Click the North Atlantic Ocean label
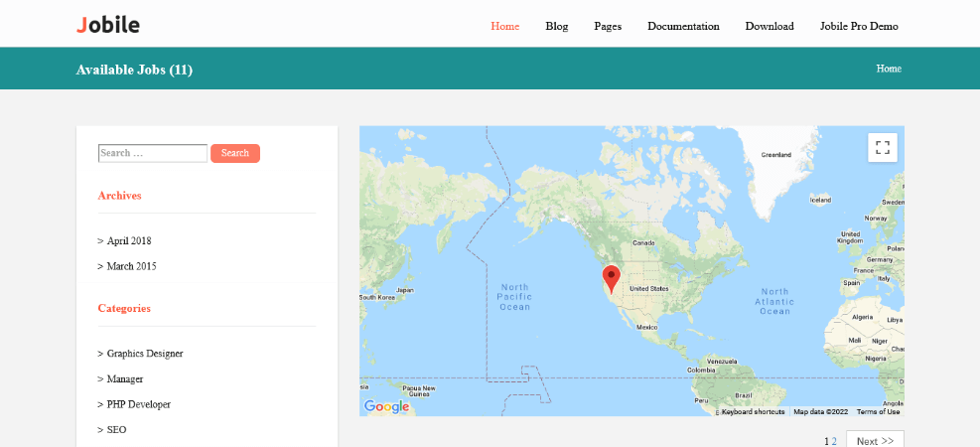The image size is (980, 447). tap(775, 301)
